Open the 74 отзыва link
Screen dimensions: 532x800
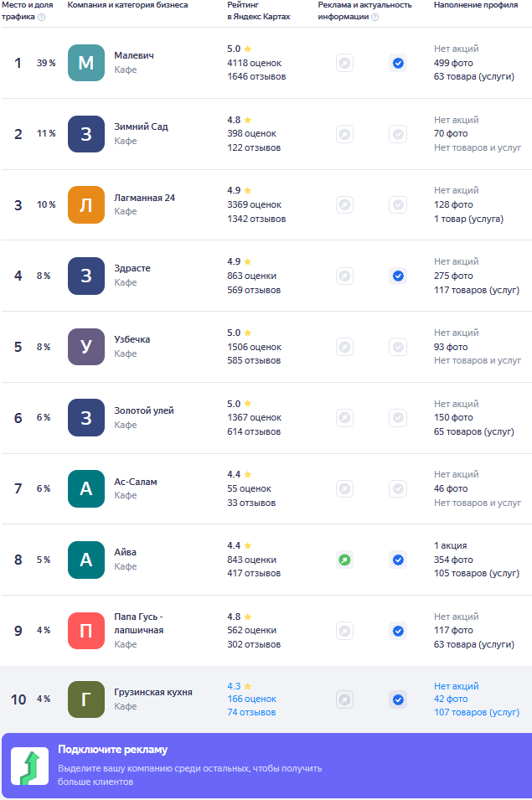point(251,712)
